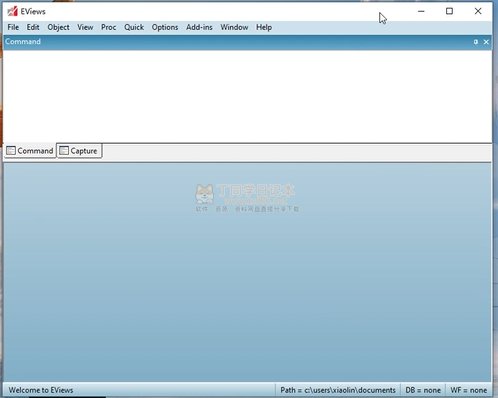
Task: Switch to the Command tab
Action: (30, 151)
